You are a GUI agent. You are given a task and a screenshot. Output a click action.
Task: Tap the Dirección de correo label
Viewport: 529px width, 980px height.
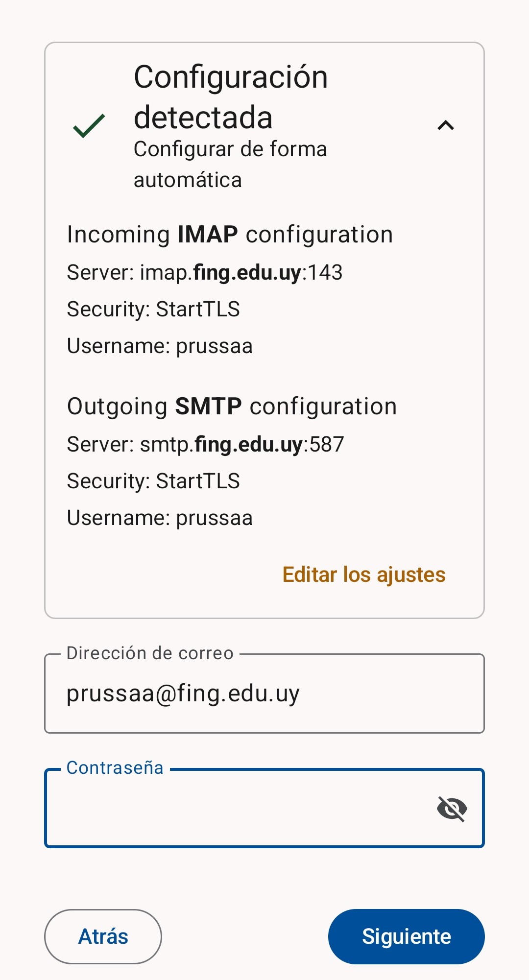(150, 653)
